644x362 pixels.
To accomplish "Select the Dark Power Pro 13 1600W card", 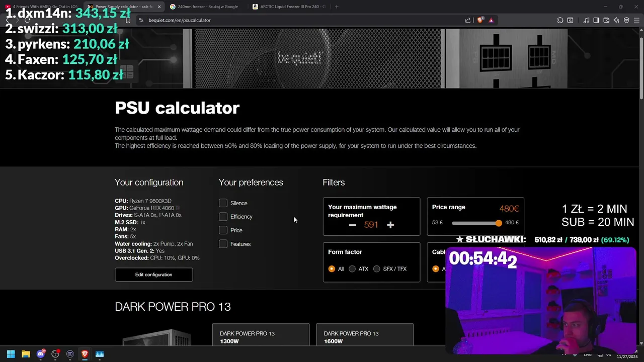I will [365, 335].
